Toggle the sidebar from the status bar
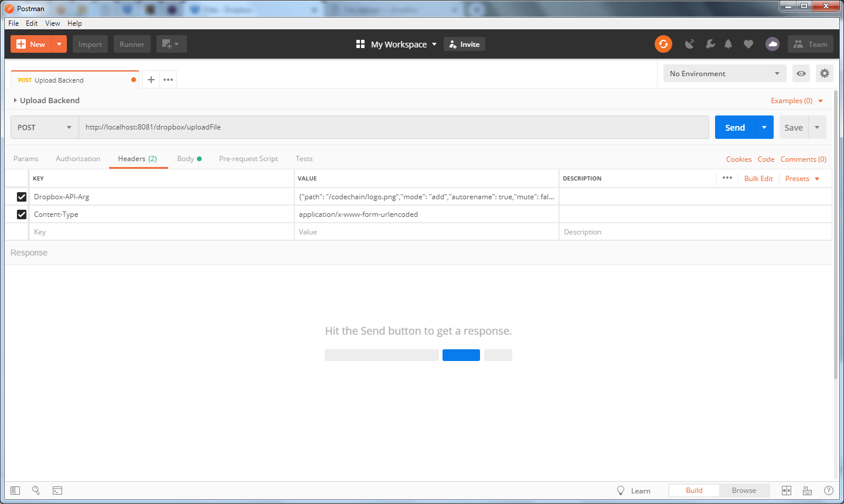This screenshot has height=504, width=844. [x=15, y=491]
